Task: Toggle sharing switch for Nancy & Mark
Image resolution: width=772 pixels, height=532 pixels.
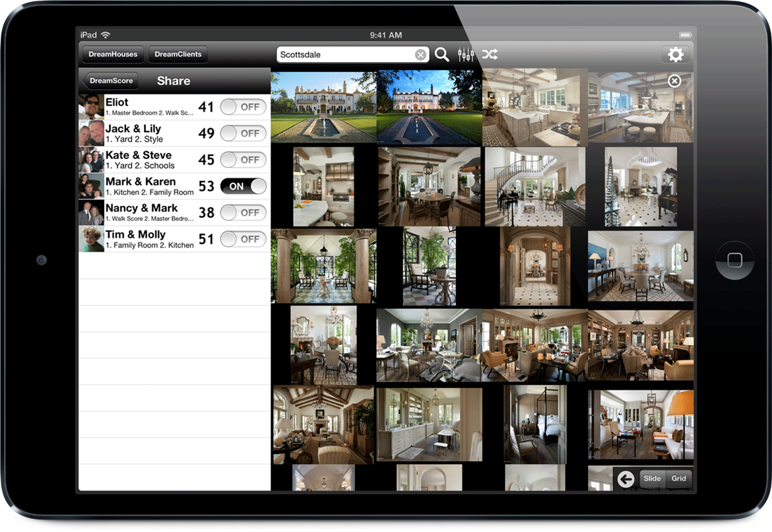Action: [243, 213]
